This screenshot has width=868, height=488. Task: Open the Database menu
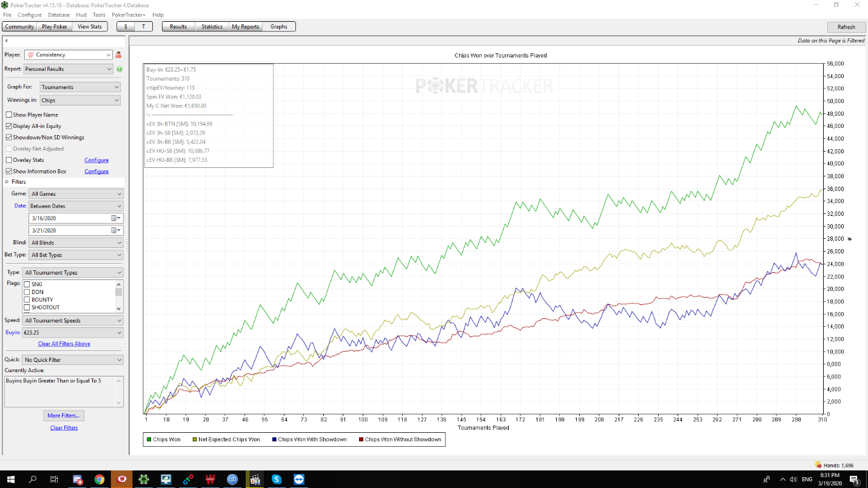coord(59,15)
